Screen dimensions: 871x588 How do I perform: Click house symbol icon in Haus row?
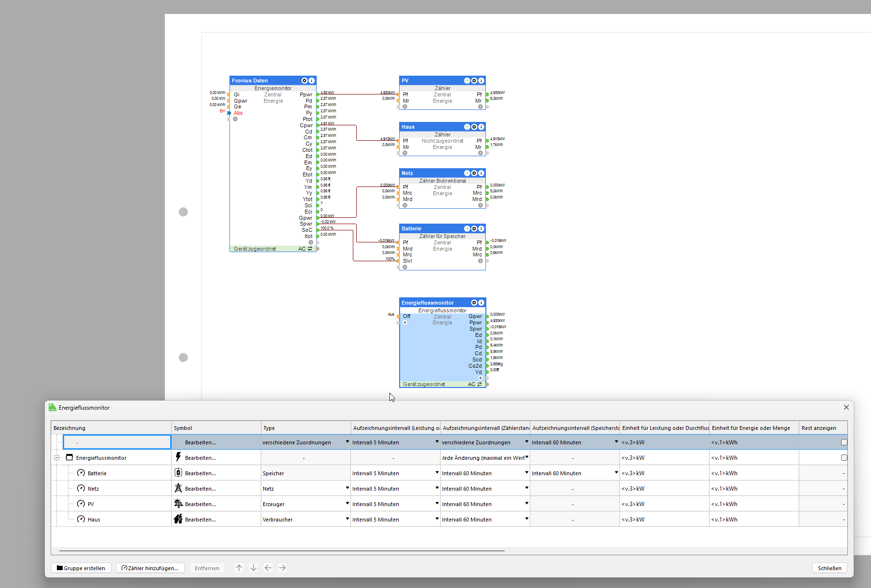pyautogui.click(x=178, y=519)
